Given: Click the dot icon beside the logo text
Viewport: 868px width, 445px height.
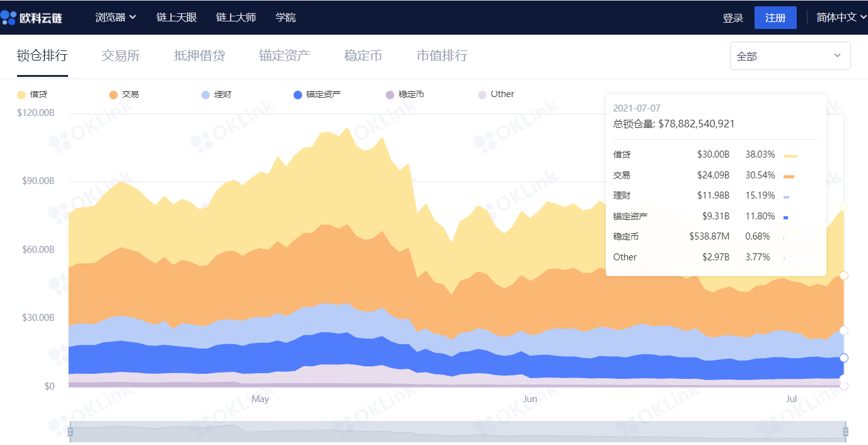Looking at the screenshot, I should [8, 17].
